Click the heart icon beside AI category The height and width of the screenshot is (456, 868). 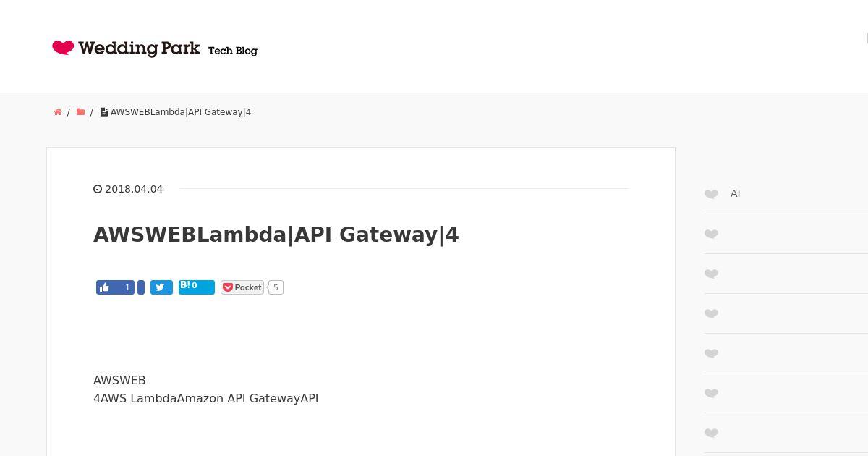(711, 194)
